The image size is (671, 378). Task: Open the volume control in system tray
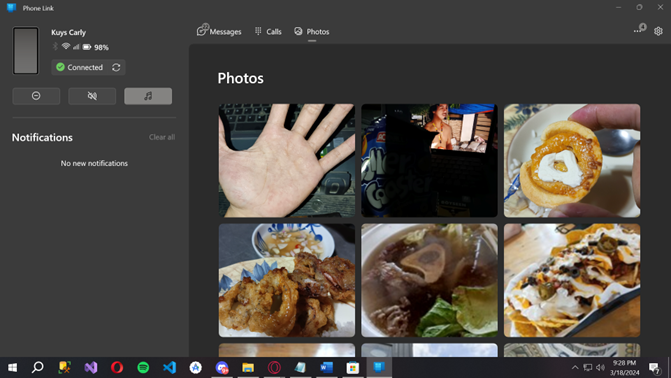pos(600,367)
